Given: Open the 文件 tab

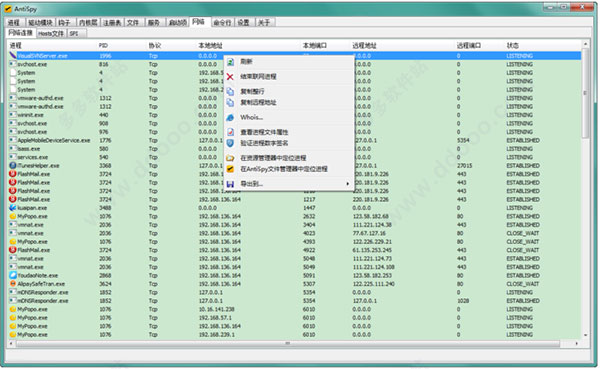Looking at the screenshot, I should tap(133, 23).
